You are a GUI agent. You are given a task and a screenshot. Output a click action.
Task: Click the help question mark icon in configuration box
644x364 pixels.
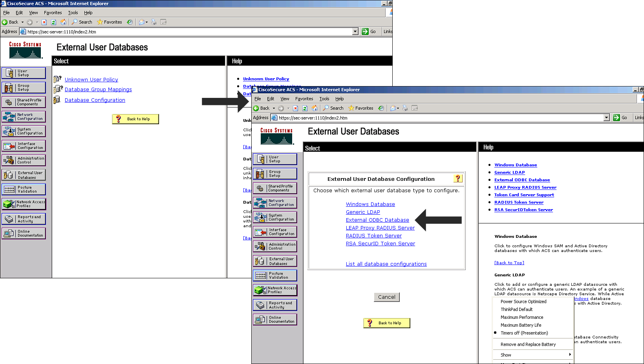point(458,178)
